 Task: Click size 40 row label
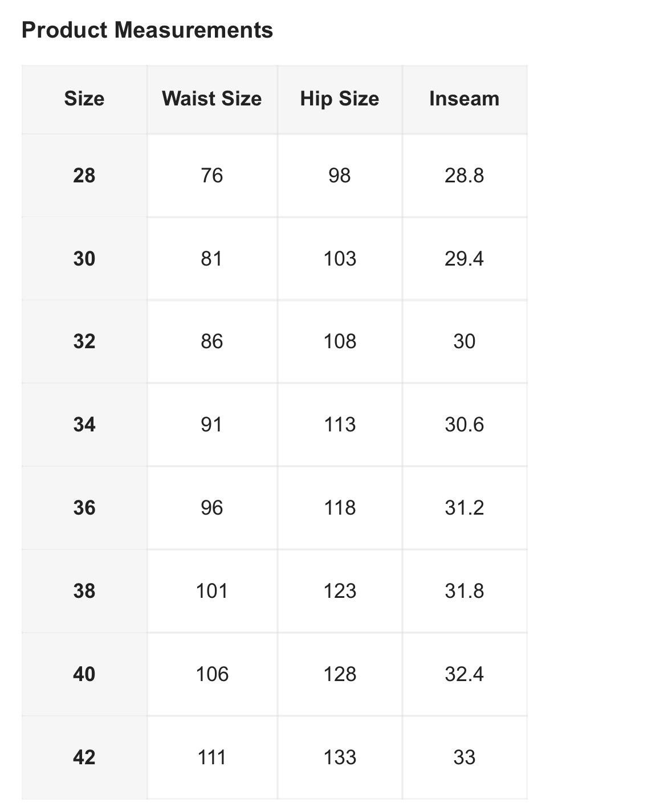click(84, 674)
